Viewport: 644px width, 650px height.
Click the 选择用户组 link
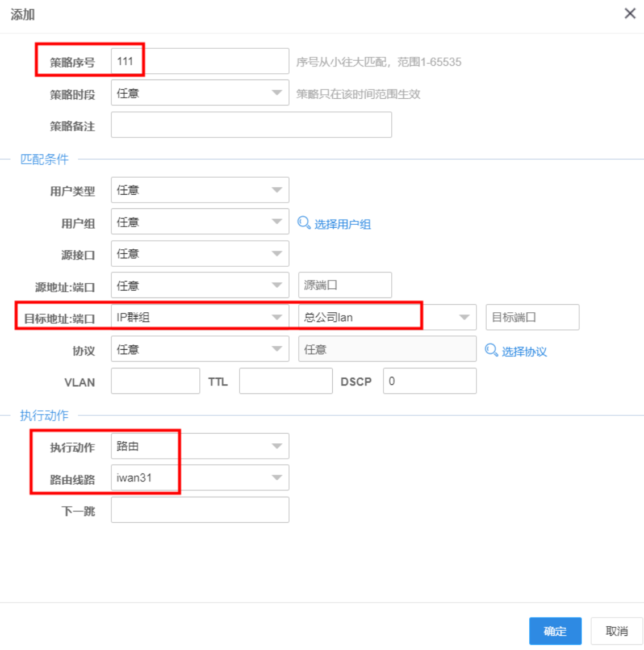pyautogui.click(x=342, y=224)
